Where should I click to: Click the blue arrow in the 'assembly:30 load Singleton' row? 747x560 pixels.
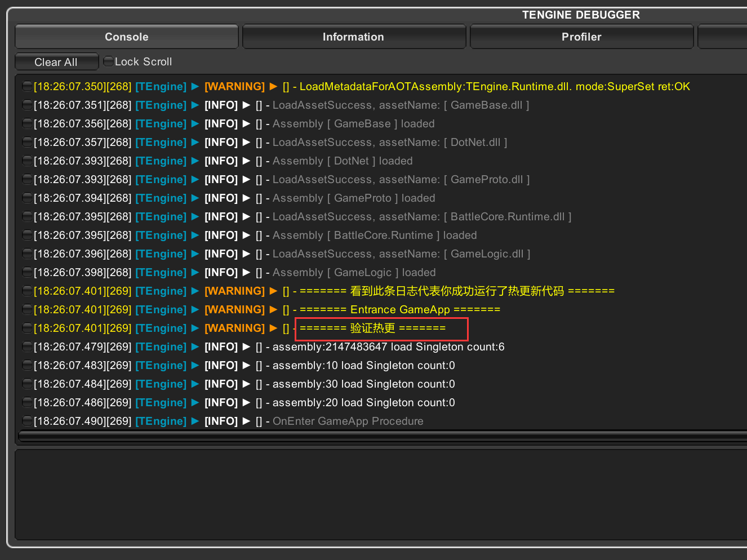[x=195, y=384]
